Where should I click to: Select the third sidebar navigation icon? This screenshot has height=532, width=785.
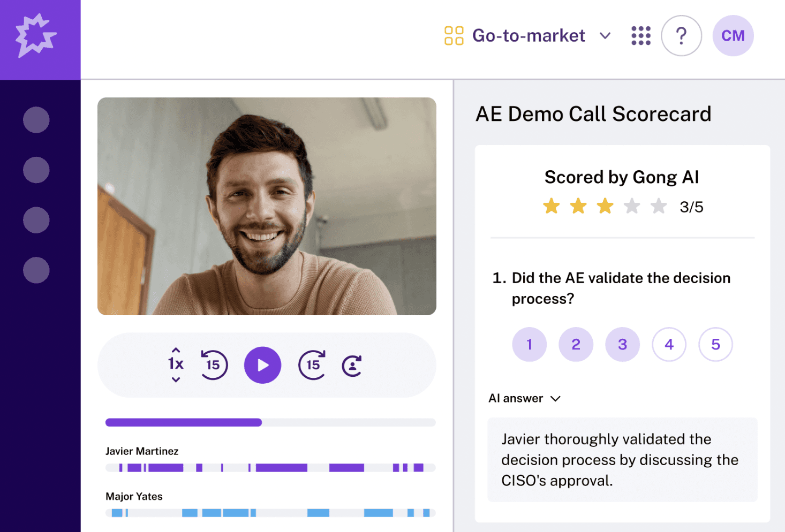click(x=36, y=220)
